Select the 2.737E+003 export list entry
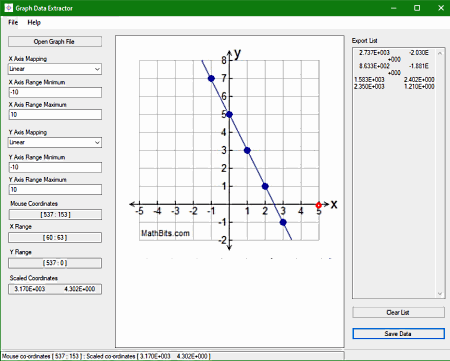450x361 pixels. [x=394, y=56]
